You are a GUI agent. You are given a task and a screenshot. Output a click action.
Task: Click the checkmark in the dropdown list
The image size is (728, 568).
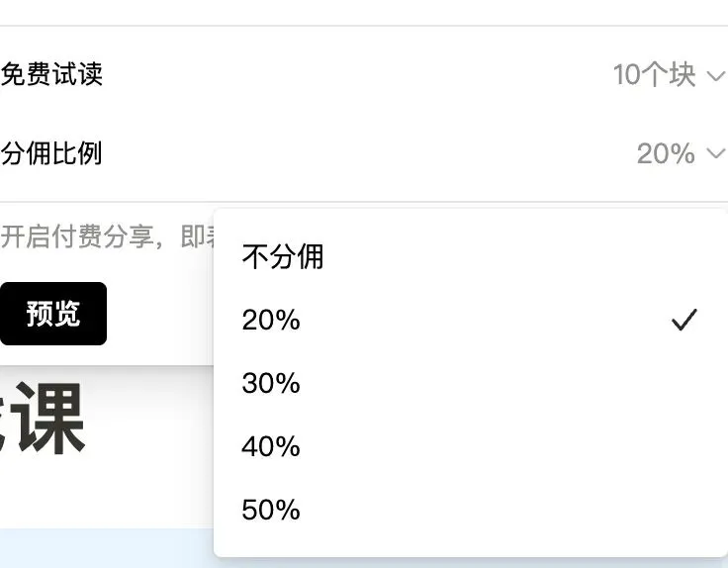tap(683, 320)
